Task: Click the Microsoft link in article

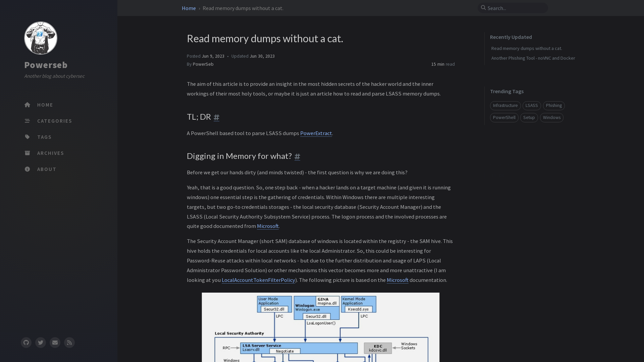Action: (x=268, y=226)
